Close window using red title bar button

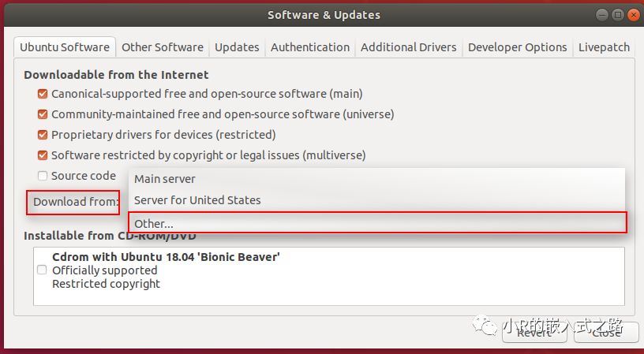coord(633,15)
